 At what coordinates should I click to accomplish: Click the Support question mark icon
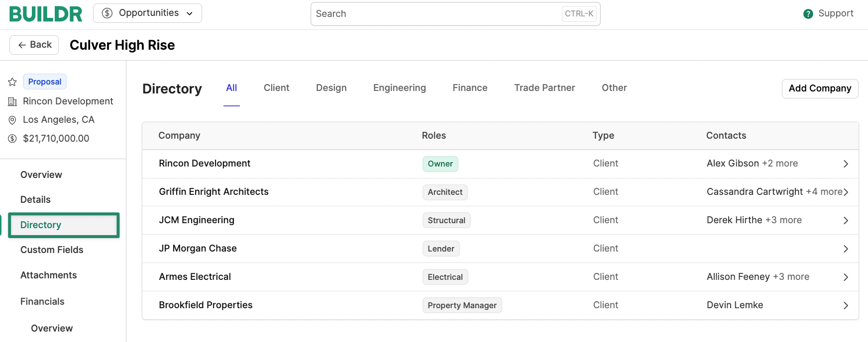pos(808,14)
